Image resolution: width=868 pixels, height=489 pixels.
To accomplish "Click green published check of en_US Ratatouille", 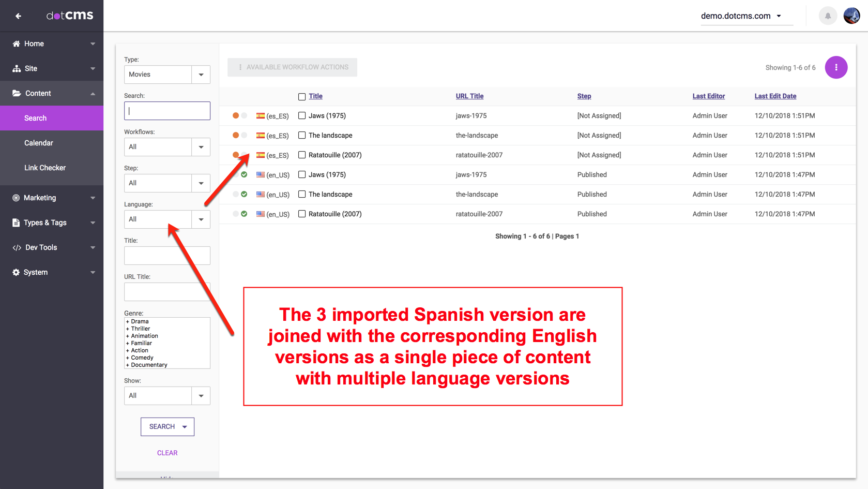I will [244, 214].
